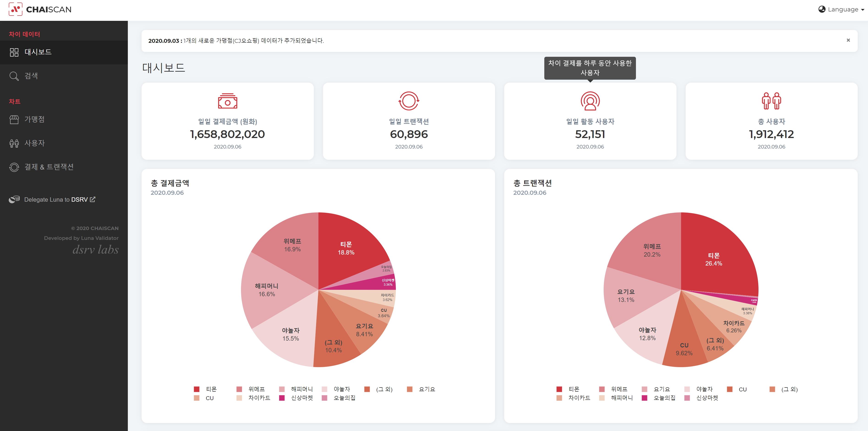Screen dimensions: 868x431
Task: Dismiss the 2020.09.03 notice banner
Action: click(848, 40)
